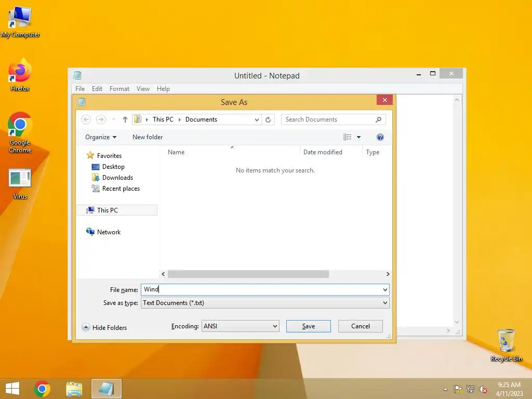Close the Save As dialog
532x399 pixels.
[x=385, y=100]
